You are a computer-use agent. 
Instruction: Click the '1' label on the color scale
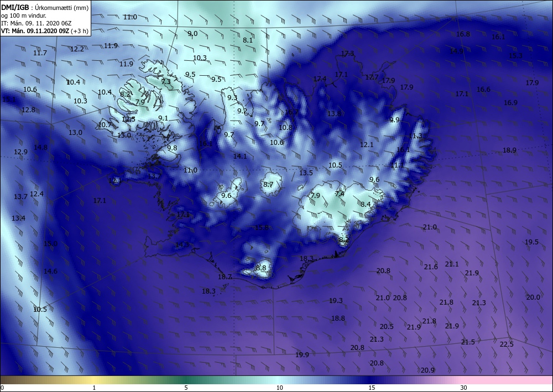94,388
